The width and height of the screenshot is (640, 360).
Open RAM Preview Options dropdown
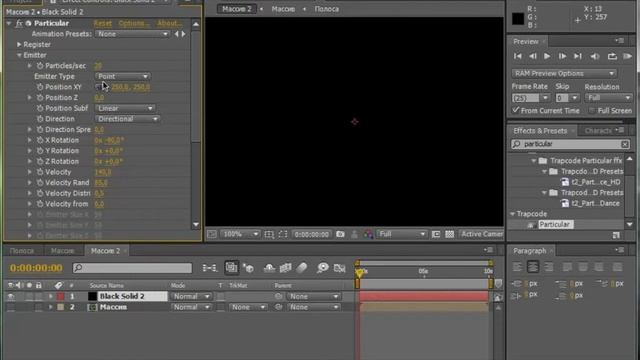tap(564, 73)
